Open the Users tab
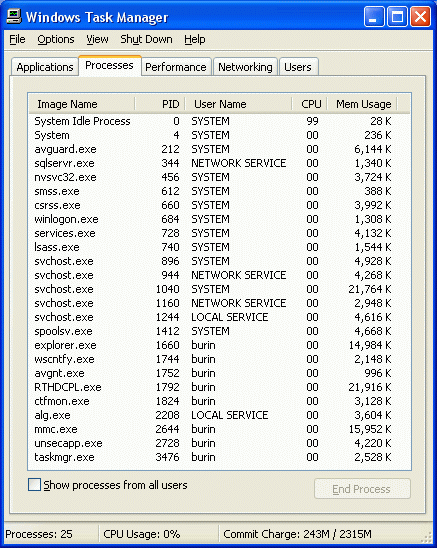 pos(298,67)
